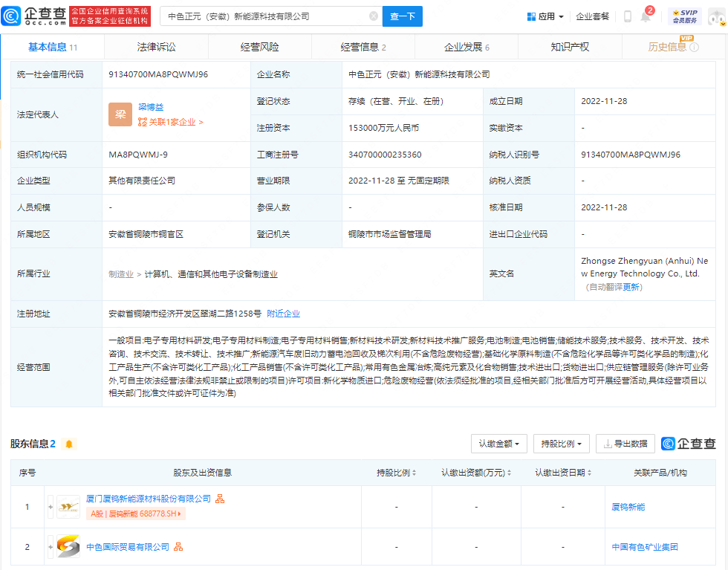Click the equity structure icon after 中色国际贸易有限公司

point(178,547)
